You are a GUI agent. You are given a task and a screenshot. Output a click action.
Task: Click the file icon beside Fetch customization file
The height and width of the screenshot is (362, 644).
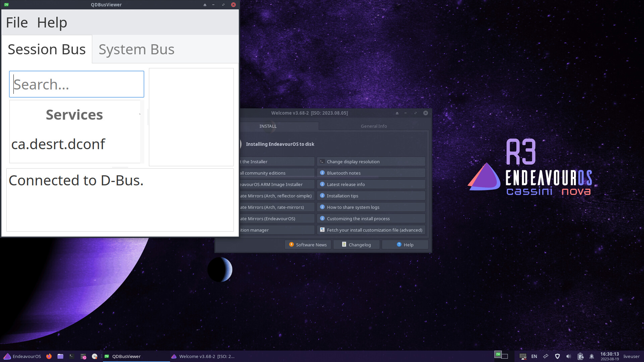point(322,230)
